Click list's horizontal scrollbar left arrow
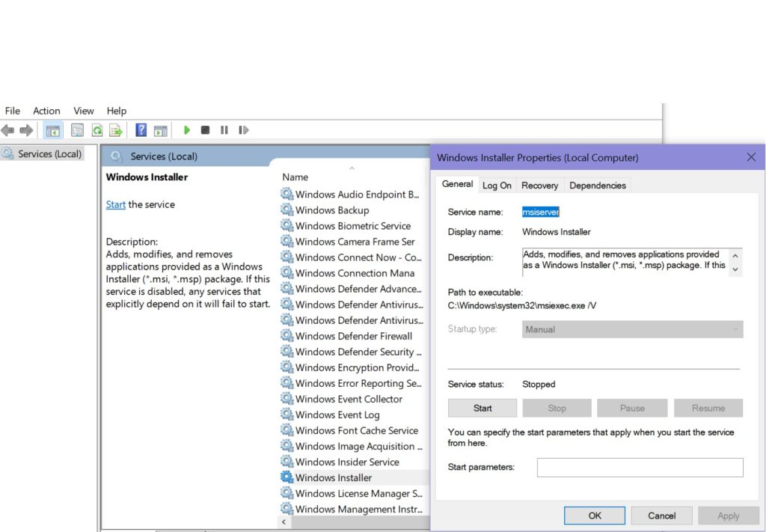The width and height of the screenshot is (766, 532). click(284, 522)
